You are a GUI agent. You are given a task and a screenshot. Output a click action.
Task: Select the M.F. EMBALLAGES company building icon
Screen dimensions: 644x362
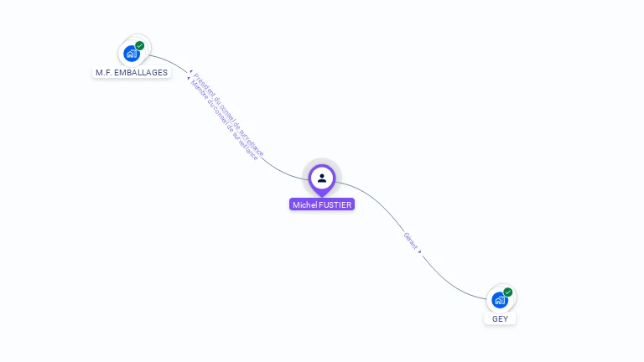pyautogui.click(x=132, y=54)
